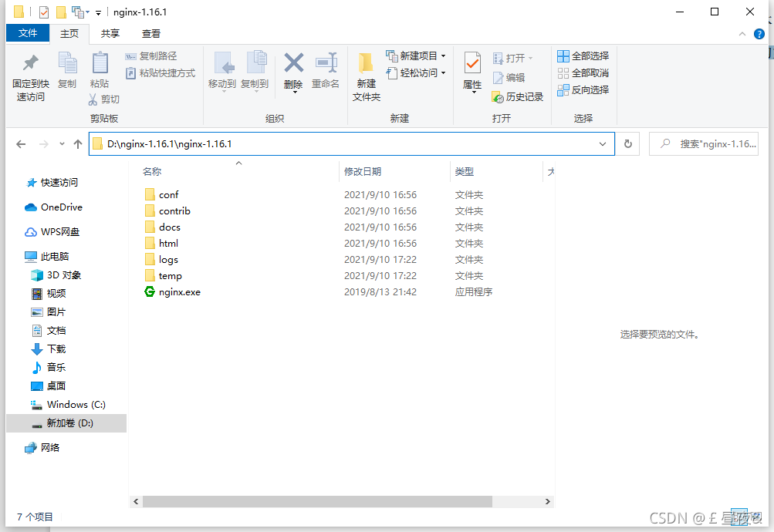Viewport: 774px width, 532px height.
Task: Open History (历史记录)
Action: 518,97
